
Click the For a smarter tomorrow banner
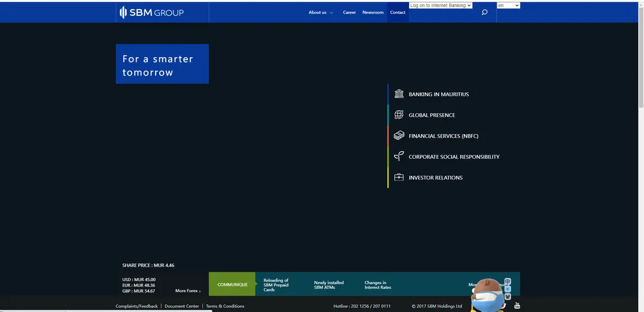tap(162, 64)
